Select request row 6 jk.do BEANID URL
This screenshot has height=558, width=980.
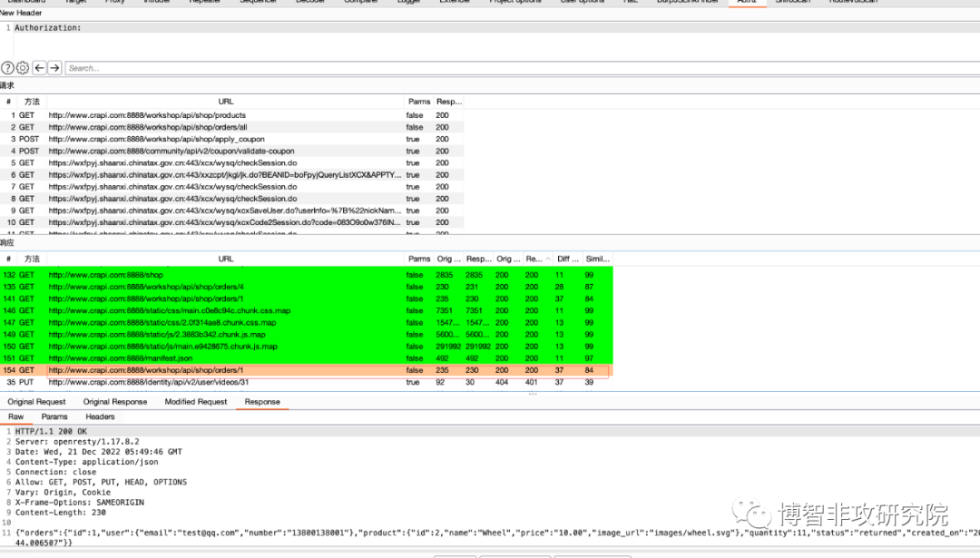232,175
